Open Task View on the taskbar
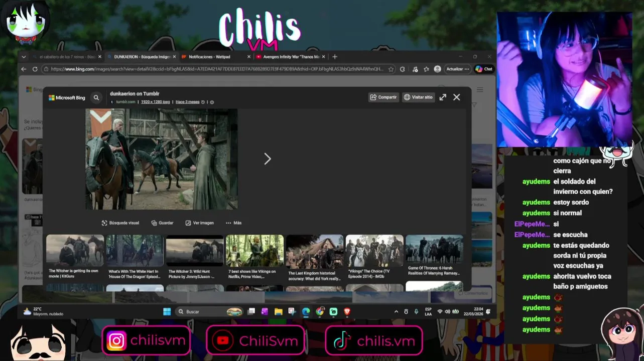 [x=251, y=311]
